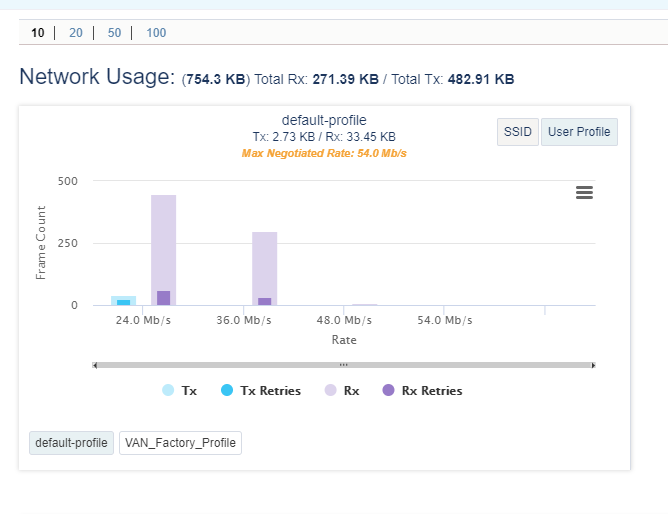
Task: Select the default-profile button
Action: [71, 442]
